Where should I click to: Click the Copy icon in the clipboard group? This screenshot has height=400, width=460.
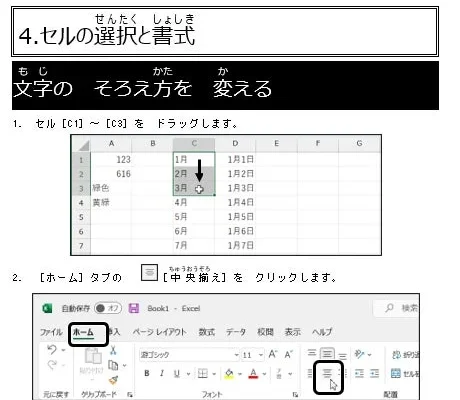pos(113,365)
